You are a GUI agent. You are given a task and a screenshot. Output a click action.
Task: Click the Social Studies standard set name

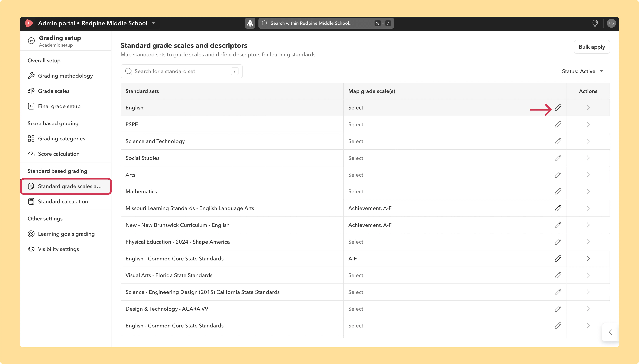142,158
